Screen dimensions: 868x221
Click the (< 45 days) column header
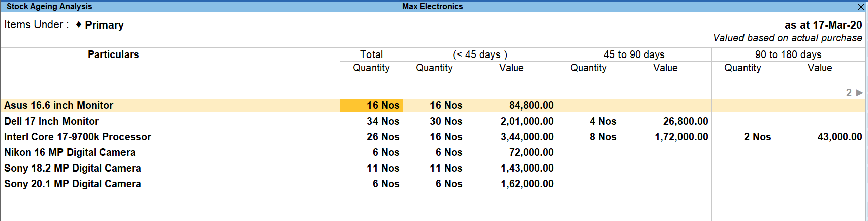click(x=480, y=54)
